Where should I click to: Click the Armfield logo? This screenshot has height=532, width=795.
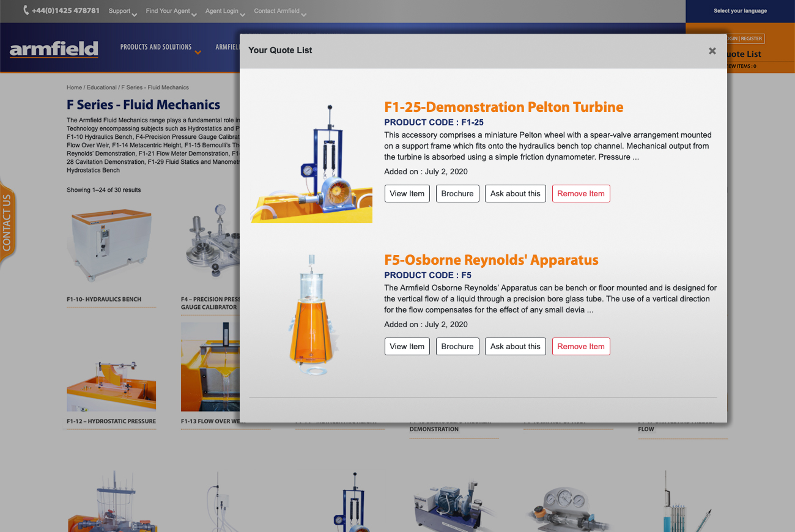(54, 49)
